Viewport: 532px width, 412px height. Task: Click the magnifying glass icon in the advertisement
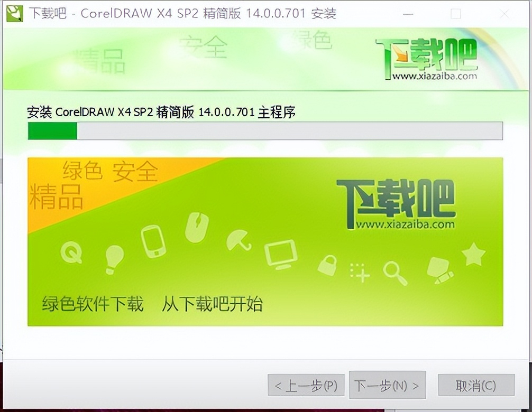(x=395, y=273)
